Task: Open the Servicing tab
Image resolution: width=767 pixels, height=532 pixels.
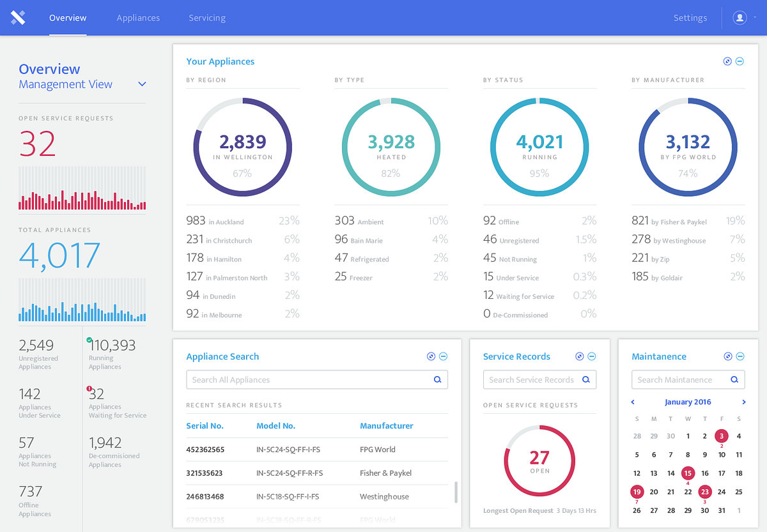Action: coord(207,18)
